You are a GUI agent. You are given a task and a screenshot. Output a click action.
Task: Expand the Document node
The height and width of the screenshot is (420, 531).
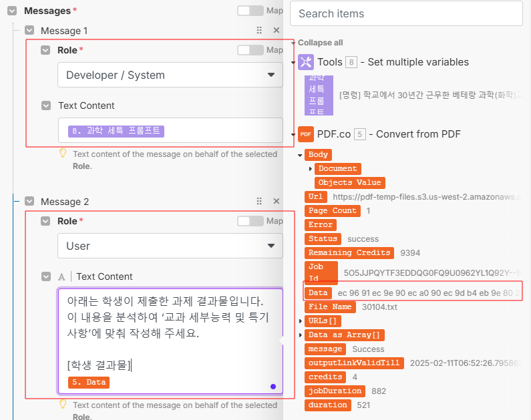[x=310, y=168]
